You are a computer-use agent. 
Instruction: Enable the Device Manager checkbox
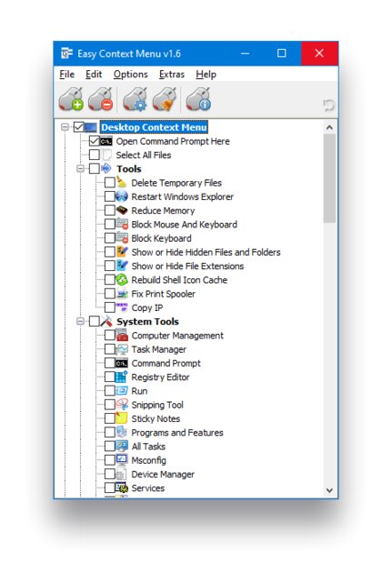click(110, 475)
